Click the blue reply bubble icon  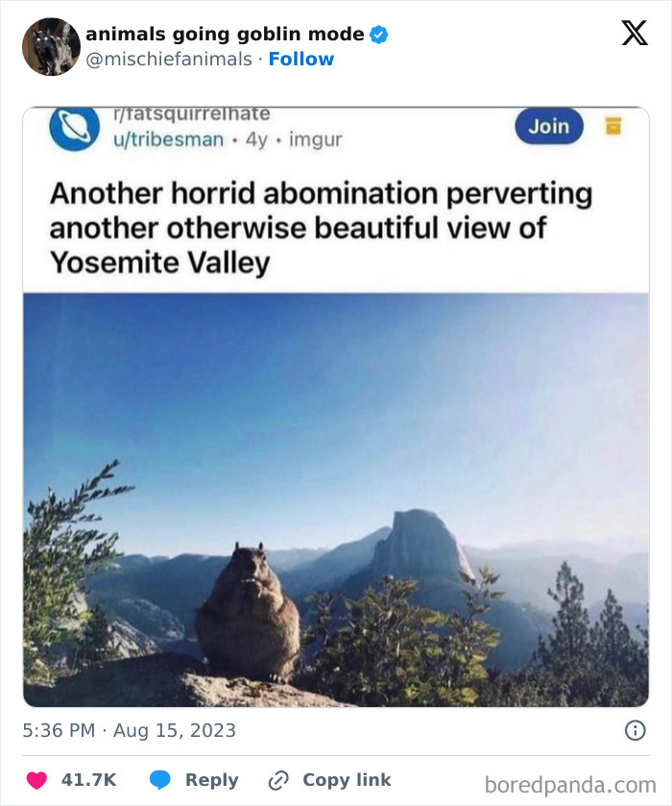[x=159, y=780]
